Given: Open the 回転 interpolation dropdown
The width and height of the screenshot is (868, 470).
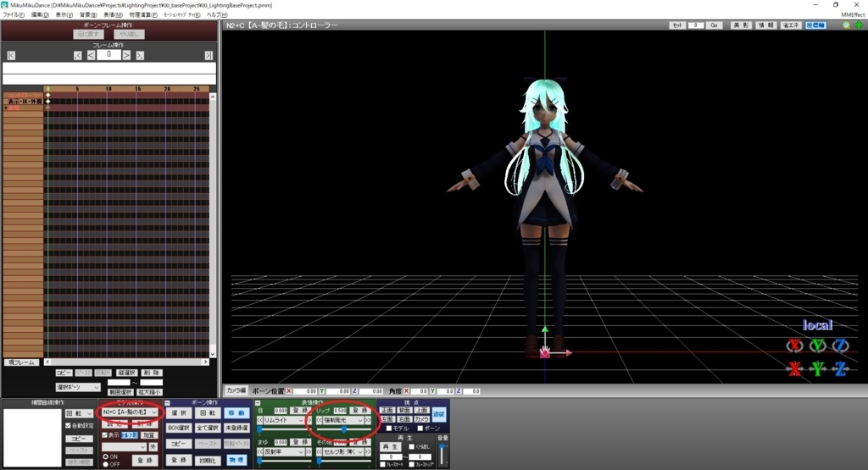Looking at the screenshot, I should pos(79,413).
